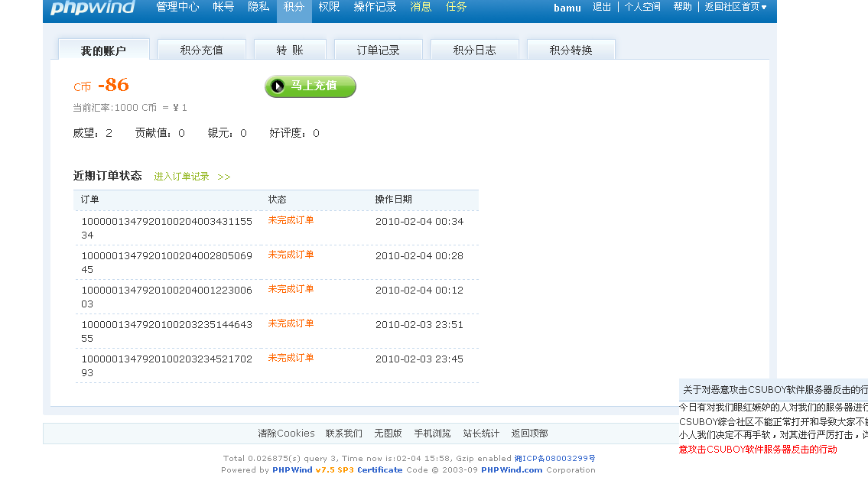Click 返回顶部 in the footer
Screen dimensions: 868x484
point(529,434)
